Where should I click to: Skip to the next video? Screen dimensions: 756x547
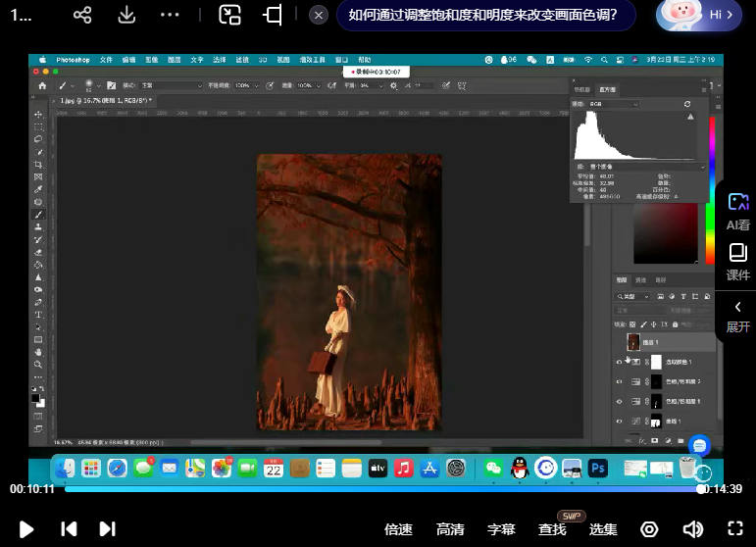108,529
